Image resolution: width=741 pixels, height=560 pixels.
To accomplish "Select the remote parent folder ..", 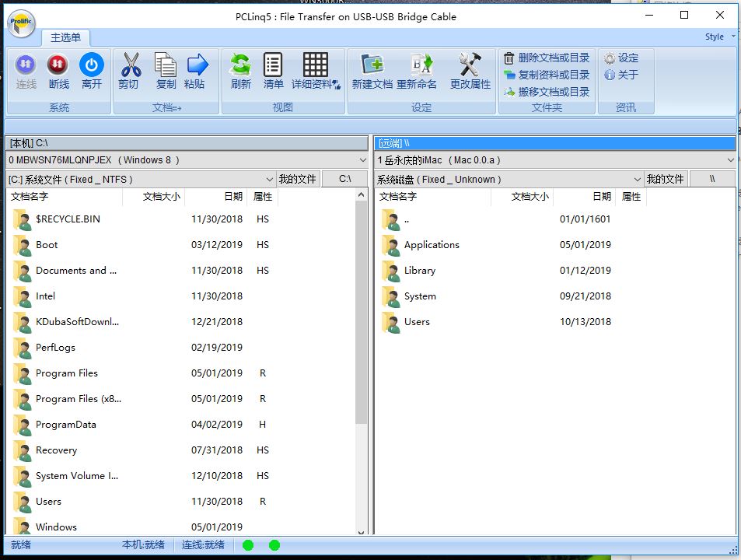I will (x=407, y=219).
